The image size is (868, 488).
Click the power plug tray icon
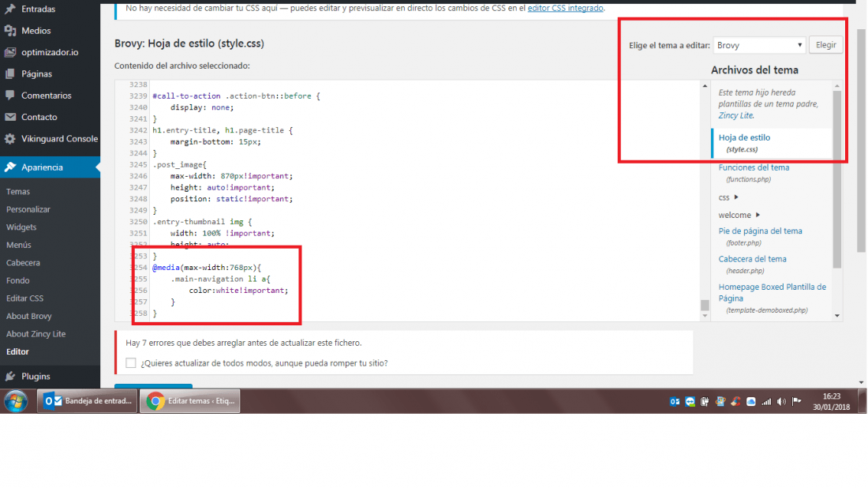[x=705, y=402]
